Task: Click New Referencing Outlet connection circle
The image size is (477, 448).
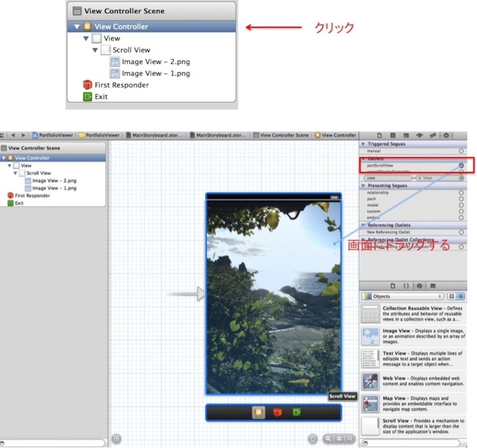Action: coord(461,232)
